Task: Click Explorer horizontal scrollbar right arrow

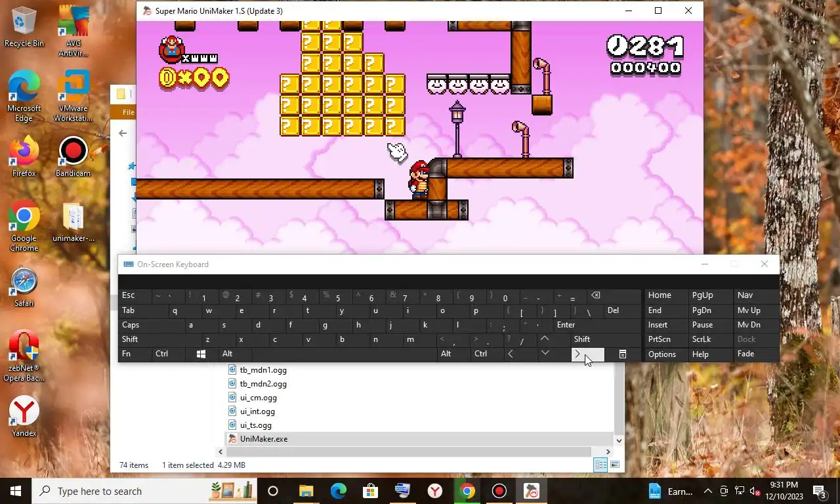Action: point(608,451)
